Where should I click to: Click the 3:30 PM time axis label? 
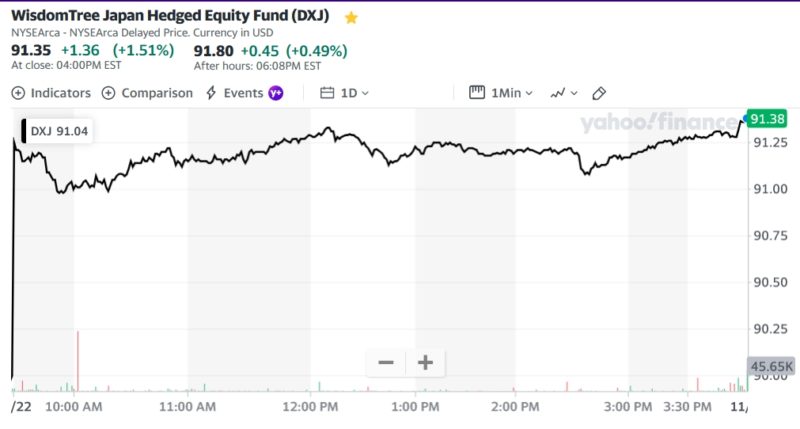[687, 407]
